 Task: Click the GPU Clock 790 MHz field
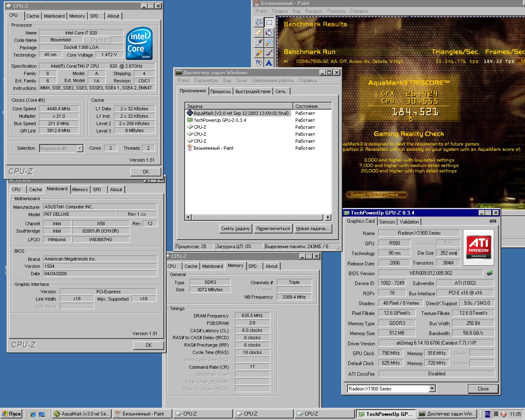pos(391,353)
